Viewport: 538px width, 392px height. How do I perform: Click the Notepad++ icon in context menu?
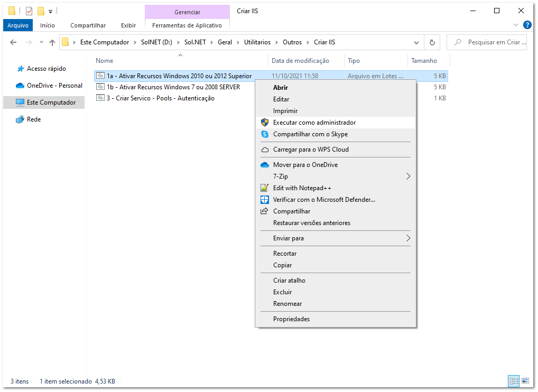[265, 188]
